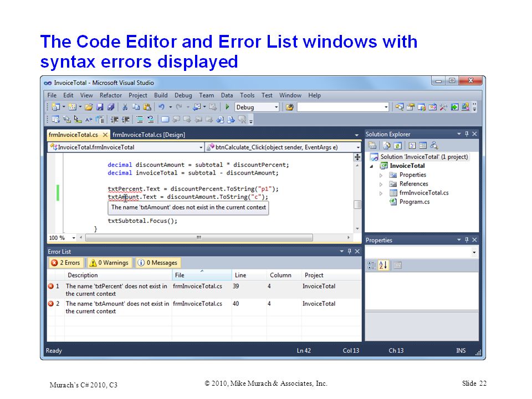Pin the Solution Explorer panel

[467, 134]
